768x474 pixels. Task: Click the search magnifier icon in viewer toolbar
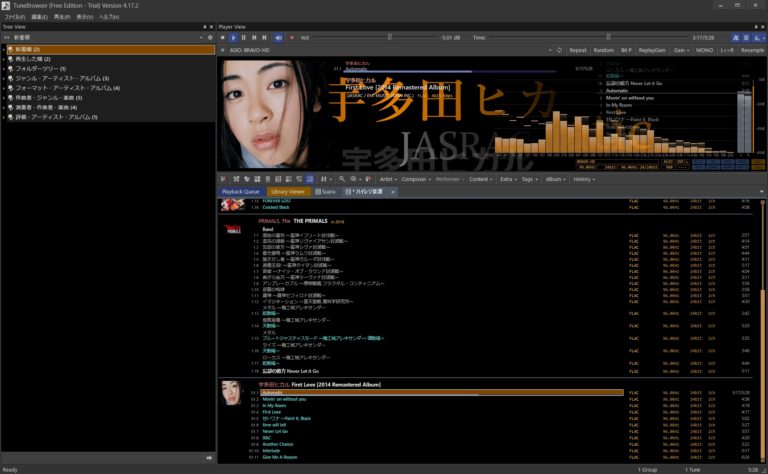(342, 179)
